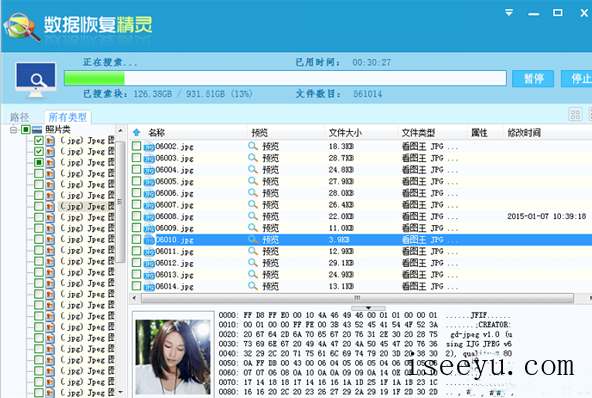Click 预览 link for 06004.jpg

coord(270,170)
